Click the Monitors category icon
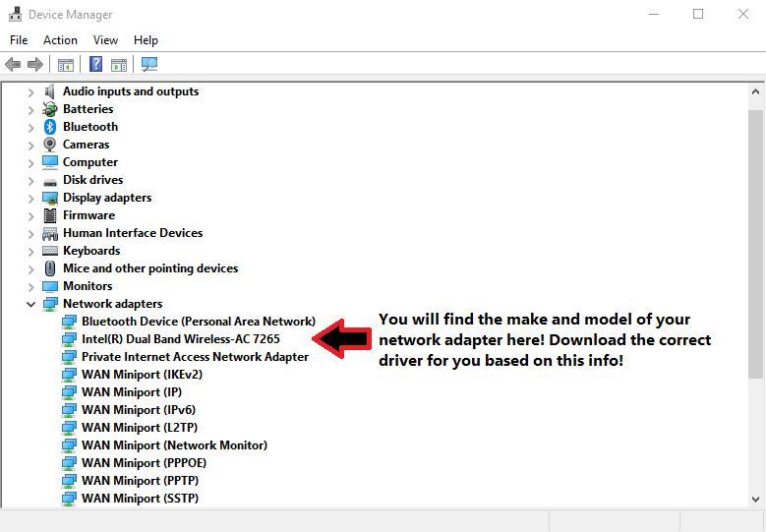Screen dimensions: 766x532 (50, 286)
